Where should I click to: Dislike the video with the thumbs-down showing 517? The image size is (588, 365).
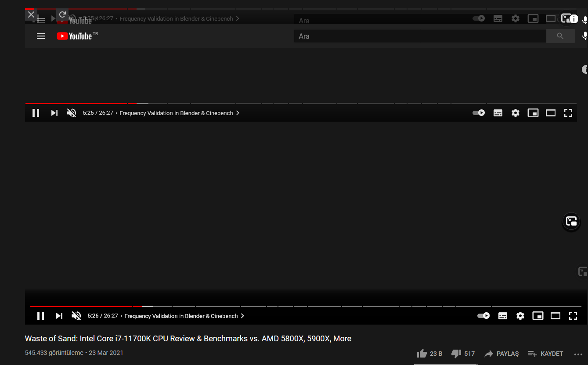click(463, 354)
